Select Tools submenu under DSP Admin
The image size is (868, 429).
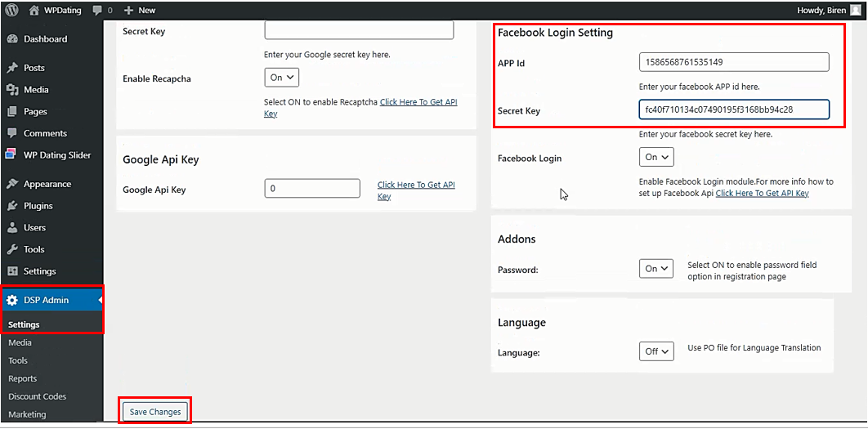coord(18,360)
